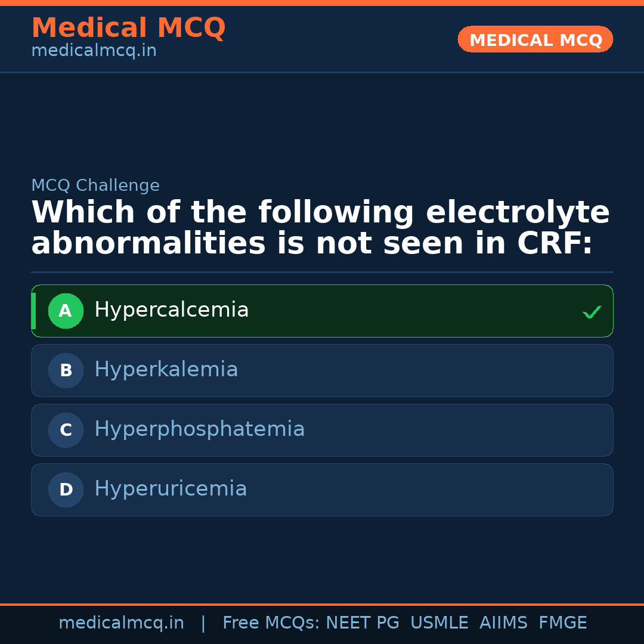Image resolution: width=644 pixels, height=644 pixels.
Task: Click AIIMS in the footer
Action: click(x=503, y=623)
